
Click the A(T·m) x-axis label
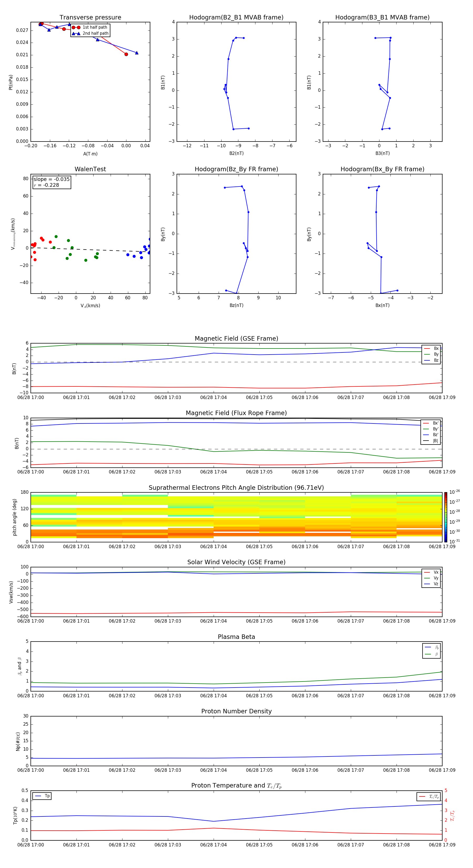click(90, 154)
